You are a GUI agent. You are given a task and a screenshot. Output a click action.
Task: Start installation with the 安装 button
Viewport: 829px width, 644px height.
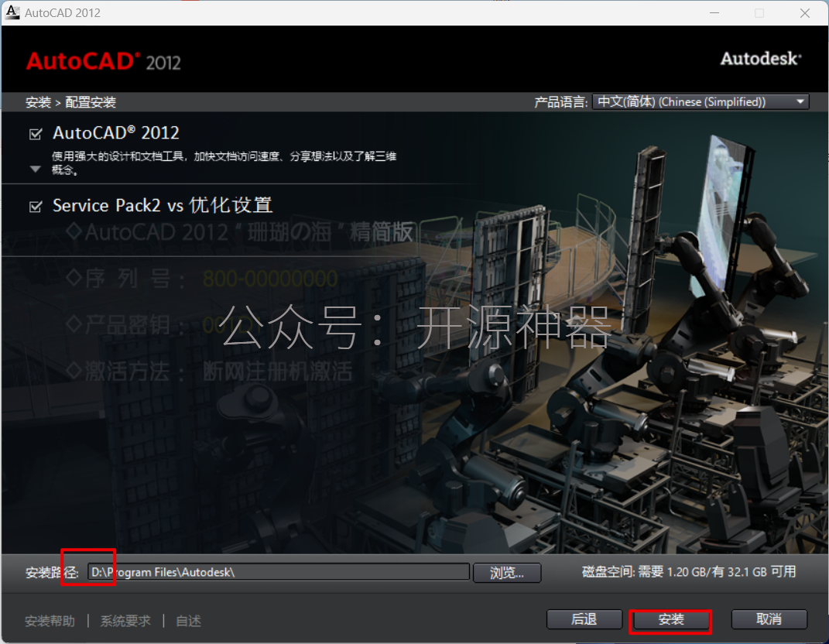click(x=670, y=620)
